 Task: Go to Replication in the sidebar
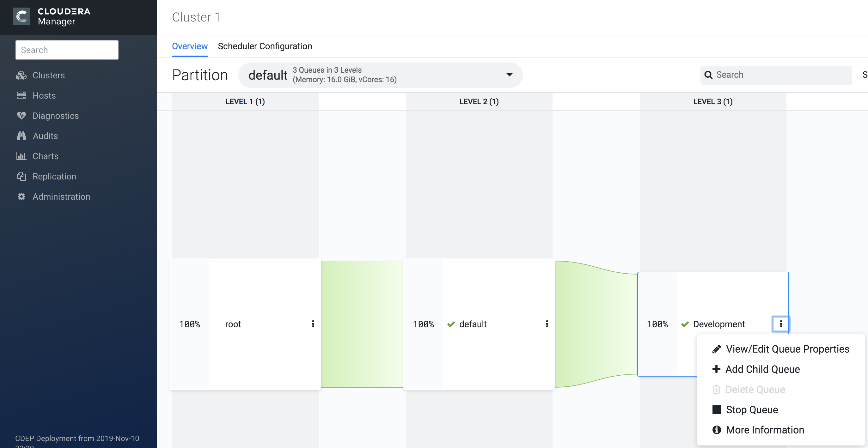click(54, 176)
